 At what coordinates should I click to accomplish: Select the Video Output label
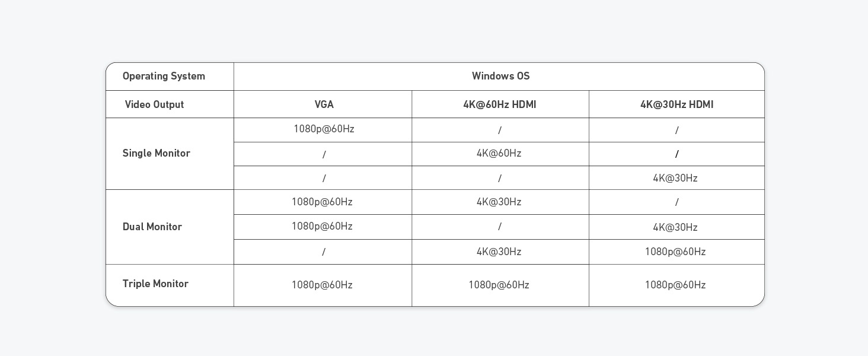tap(154, 104)
